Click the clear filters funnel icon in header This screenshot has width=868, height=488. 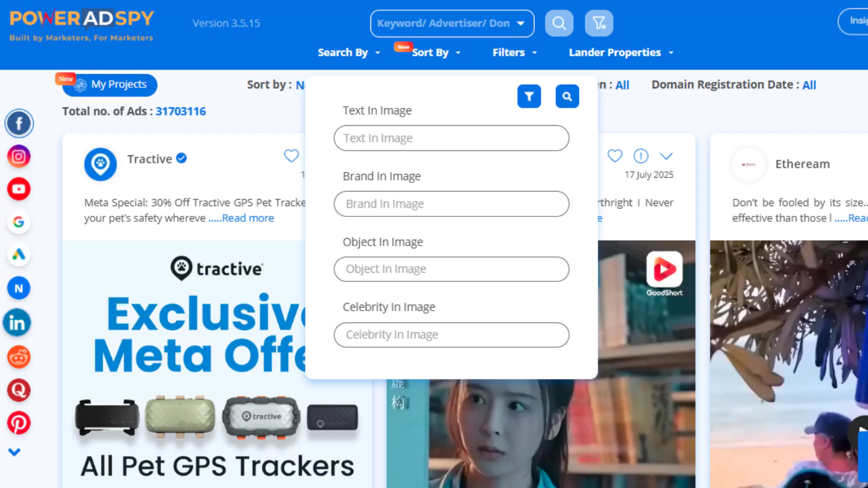pos(599,23)
